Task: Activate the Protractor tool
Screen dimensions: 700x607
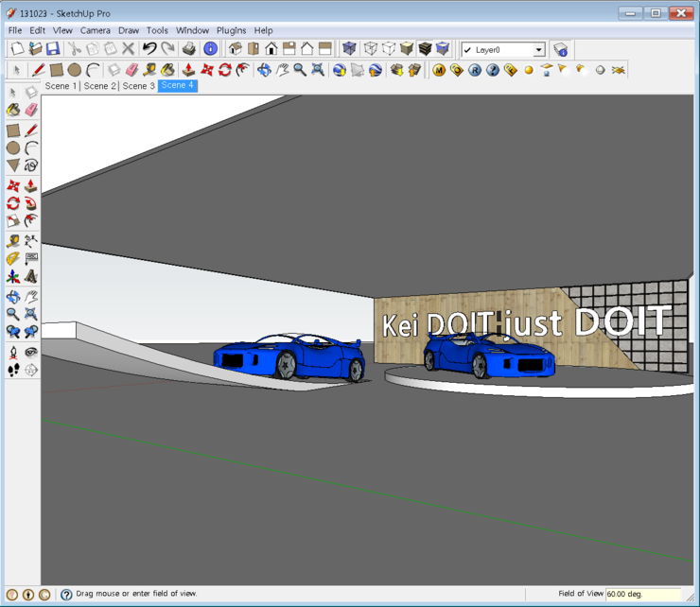Action: point(13,259)
